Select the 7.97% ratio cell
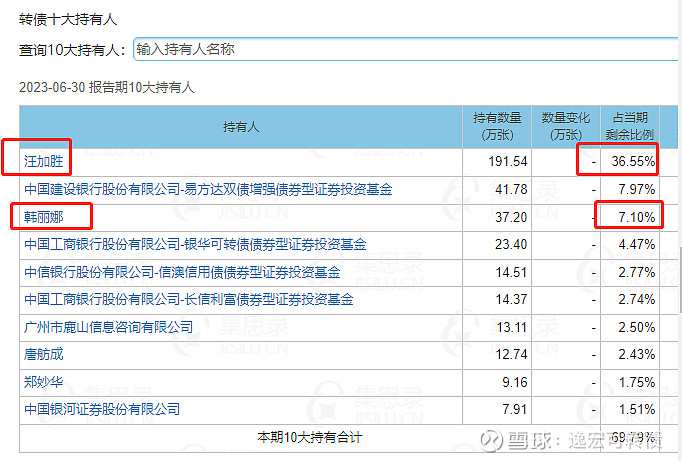Viewport: 682px width, 461px height. pos(630,190)
